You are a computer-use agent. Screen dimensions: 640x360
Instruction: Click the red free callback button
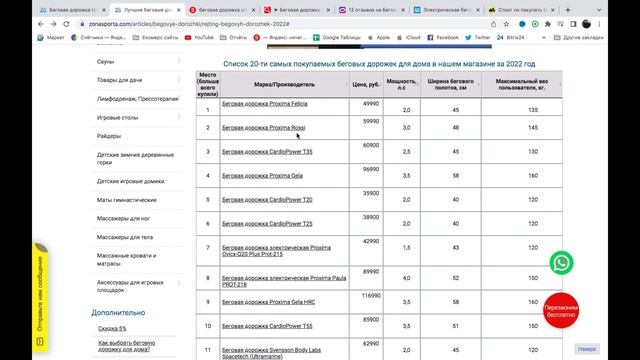point(561,311)
